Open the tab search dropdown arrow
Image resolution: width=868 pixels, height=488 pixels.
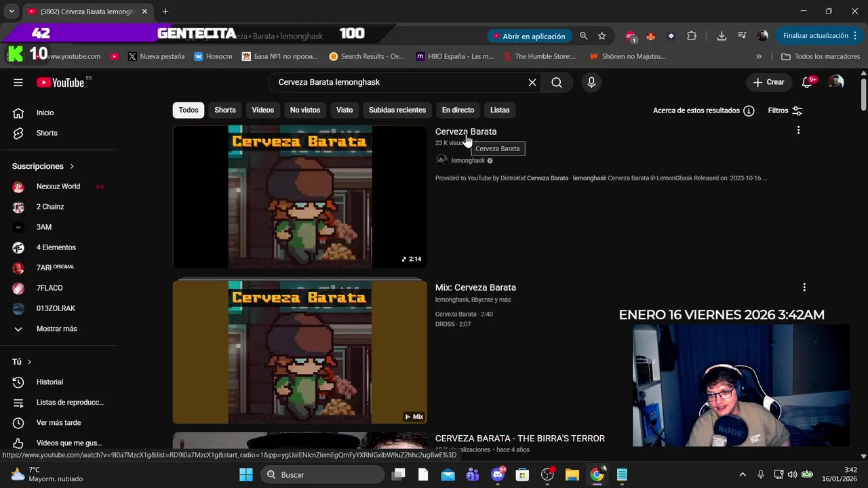12,12
